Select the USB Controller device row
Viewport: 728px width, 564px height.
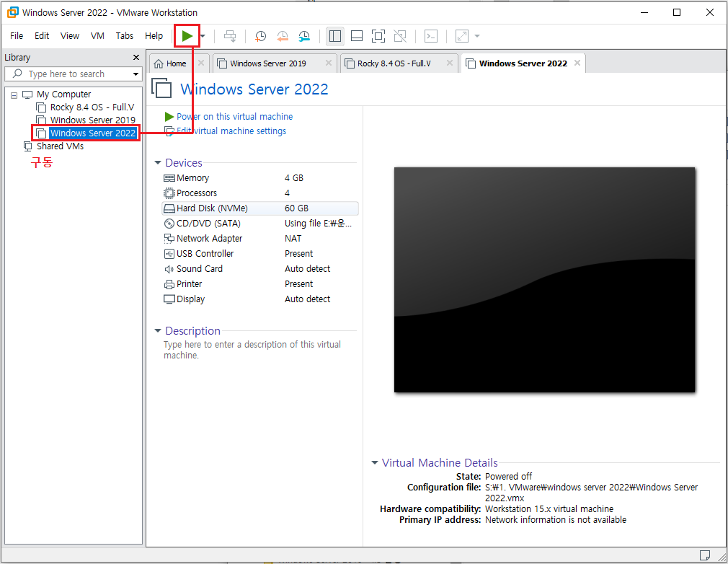[260, 254]
